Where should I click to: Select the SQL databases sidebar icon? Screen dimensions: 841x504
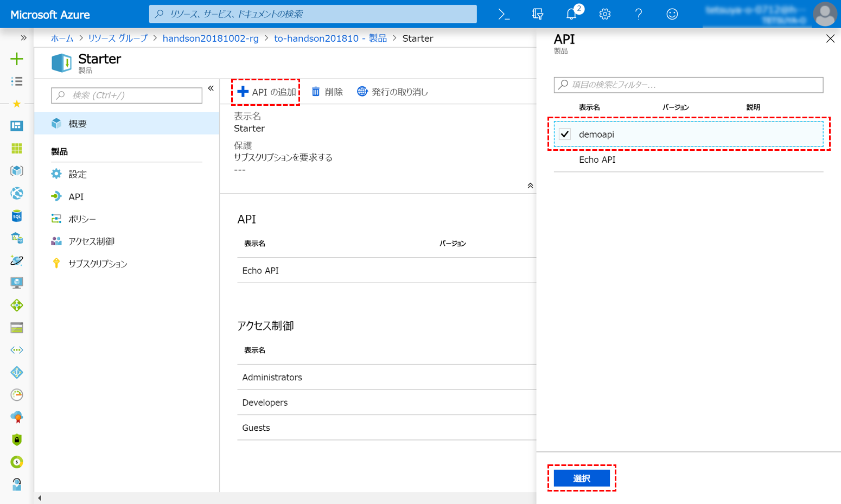click(17, 216)
